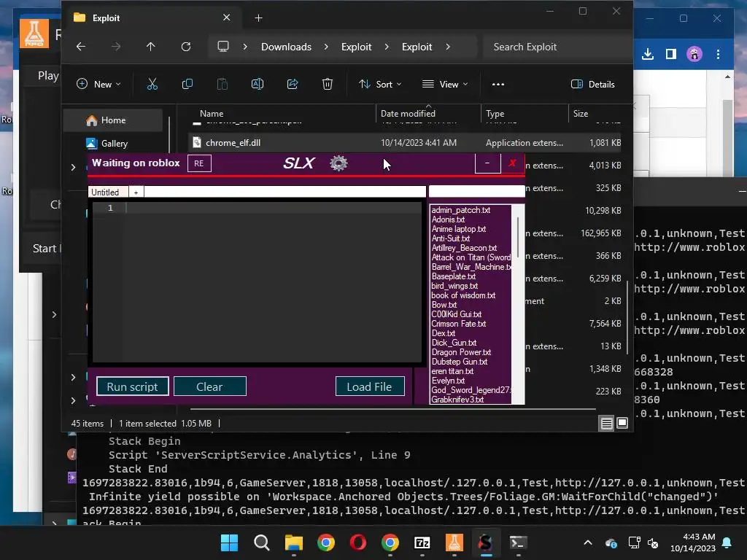Toggle the Details pane
Image resolution: width=747 pixels, height=560 pixels.
pos(592,85)
